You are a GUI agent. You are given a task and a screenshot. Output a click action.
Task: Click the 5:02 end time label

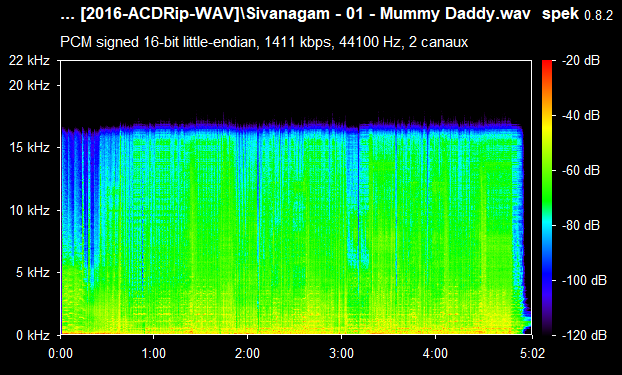point(532,353)
